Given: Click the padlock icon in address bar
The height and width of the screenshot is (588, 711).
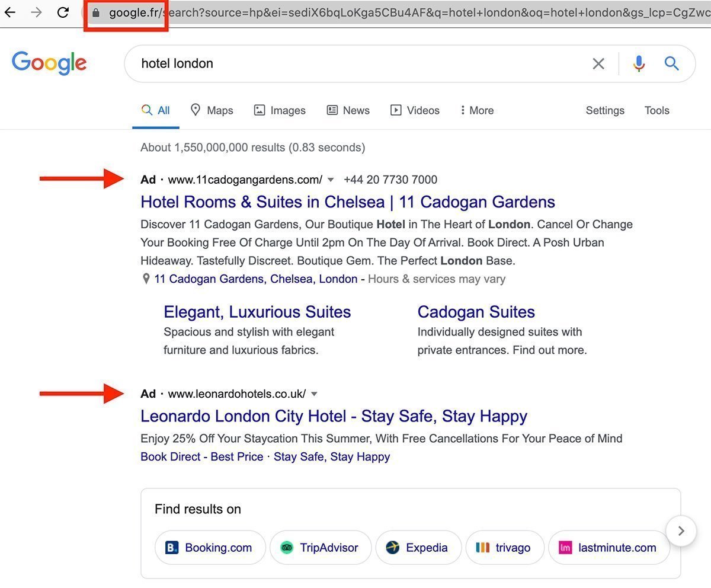Looking at the screenshot, I should pyautogui.click(x=96, y=12).
